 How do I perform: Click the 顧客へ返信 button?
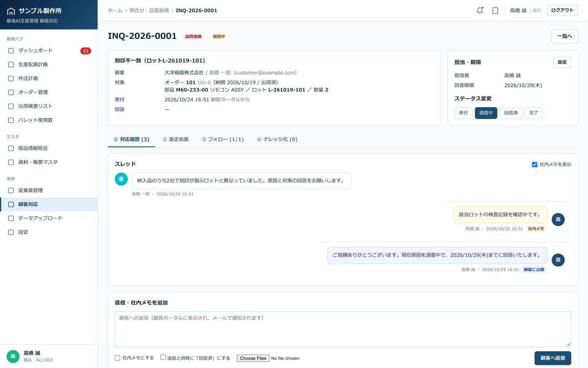553,358
